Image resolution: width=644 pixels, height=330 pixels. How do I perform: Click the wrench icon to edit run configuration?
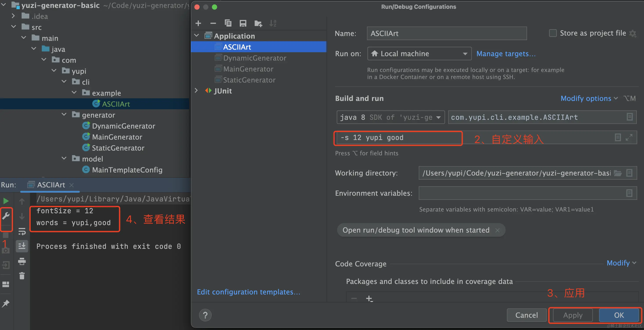[x=6, y=215]
